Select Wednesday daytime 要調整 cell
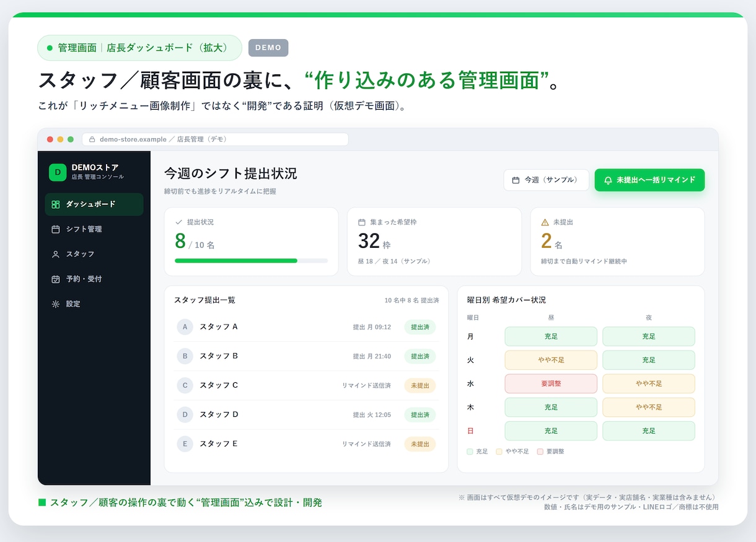Image resolution: width=756 pixels, height=542 pixels. tap(551, 383)
